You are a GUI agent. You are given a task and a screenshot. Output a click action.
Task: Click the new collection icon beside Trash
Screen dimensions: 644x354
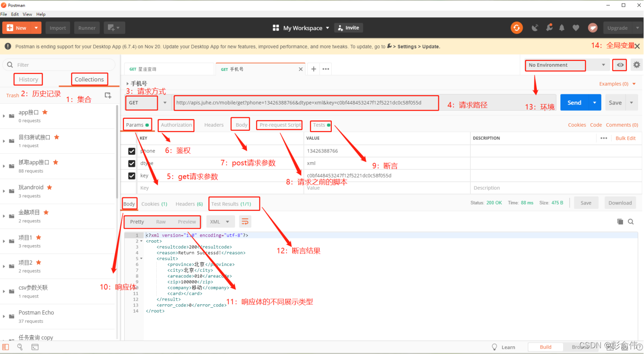(x=107, y=95)
